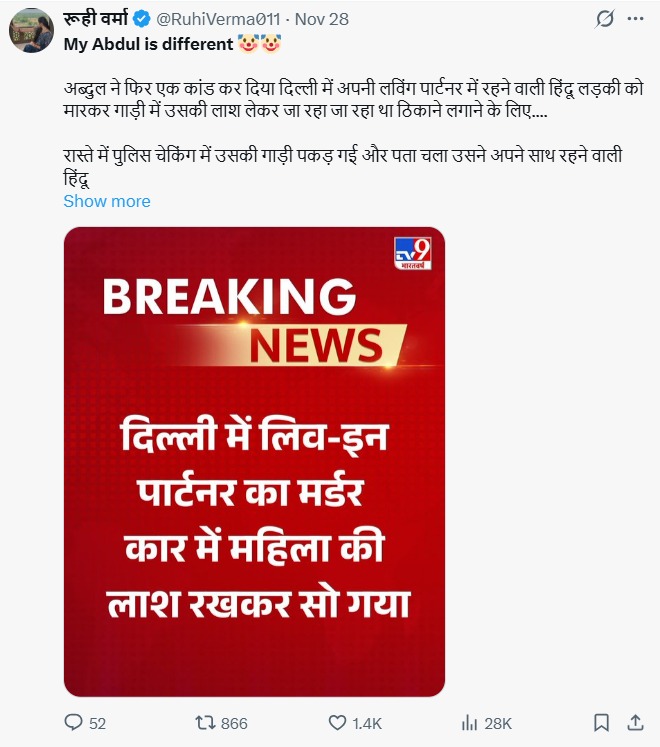Open the three-dot more options menu
Screen dimensions: 660x747
click(x=636, y=19)
